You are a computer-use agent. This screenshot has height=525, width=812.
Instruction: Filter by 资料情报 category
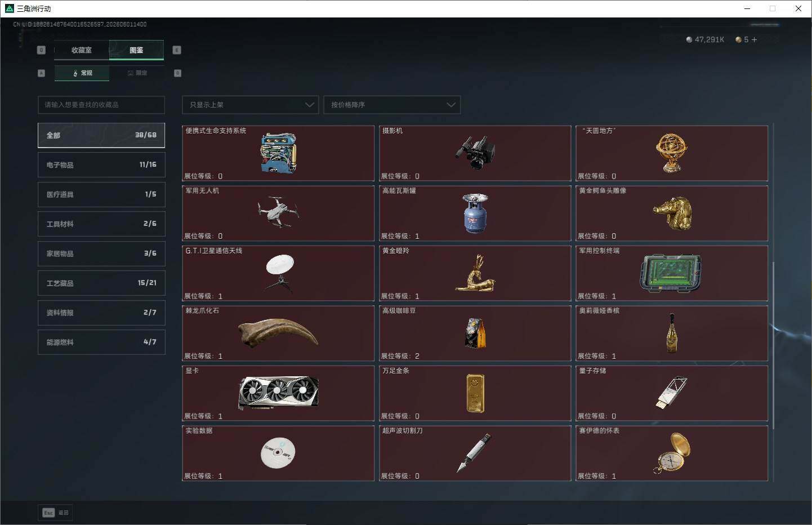(x=101, y=313)
